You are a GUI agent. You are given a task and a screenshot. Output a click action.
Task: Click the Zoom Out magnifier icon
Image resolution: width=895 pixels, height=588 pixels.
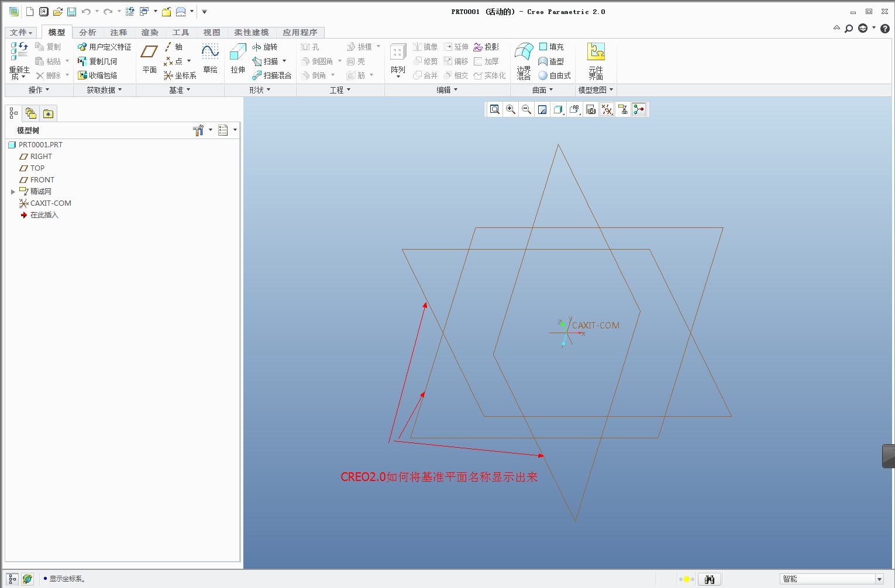click(526, 109)
